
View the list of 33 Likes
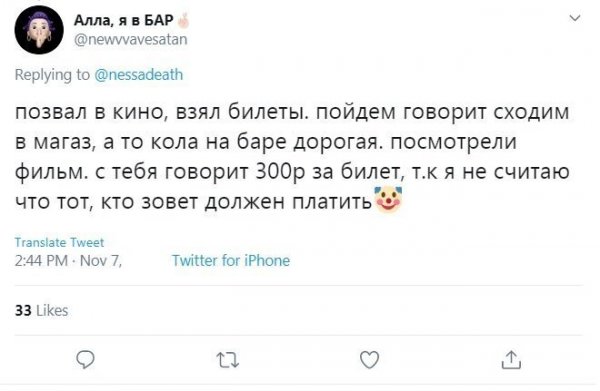coord(41,310)
